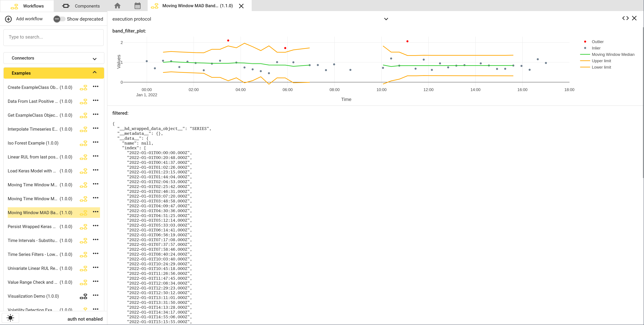Screen dimensions: 644x325
Task: Expand the Connectors section
Action: click(54, 58)
